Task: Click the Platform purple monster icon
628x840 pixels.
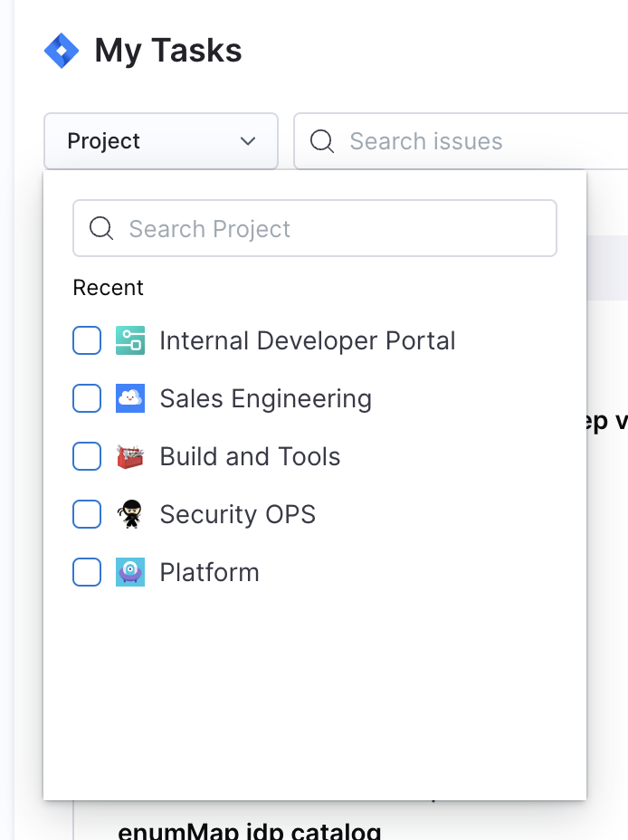Action: pos(130,572)
